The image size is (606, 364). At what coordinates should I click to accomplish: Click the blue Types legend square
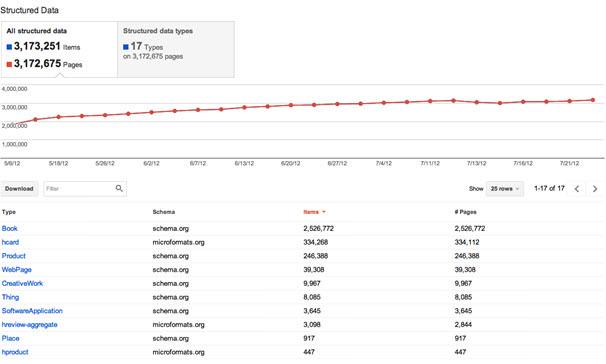[126, 47]
